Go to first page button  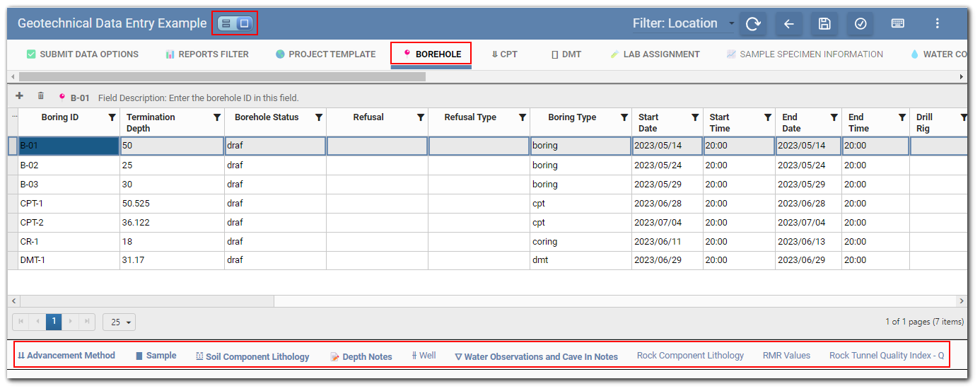coord(21,322)
